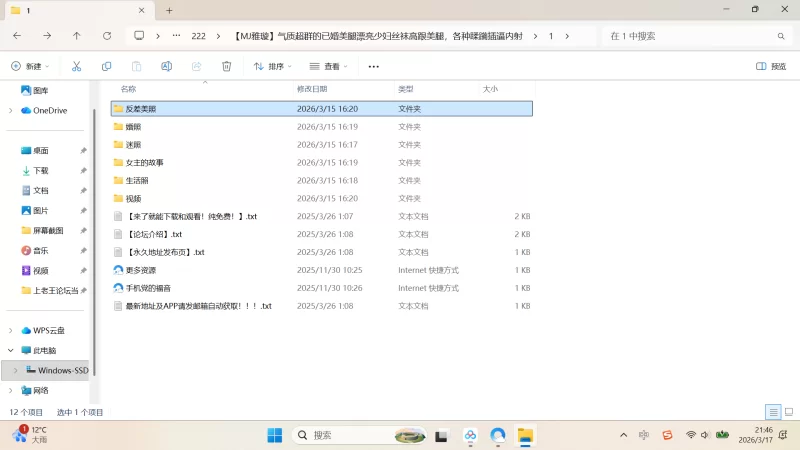Click the Copy icon in toolbar
This screenshot has height=450, width=800.
(106, 66)
